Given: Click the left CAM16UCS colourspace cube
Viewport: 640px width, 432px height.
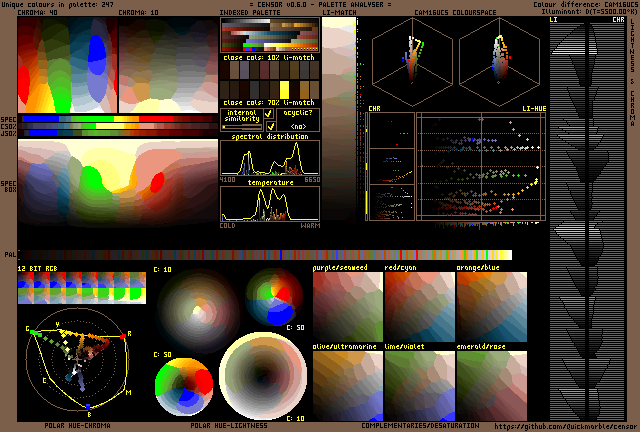Looking at the screenshot, I should pyautogui.click(x=412, y=62).
